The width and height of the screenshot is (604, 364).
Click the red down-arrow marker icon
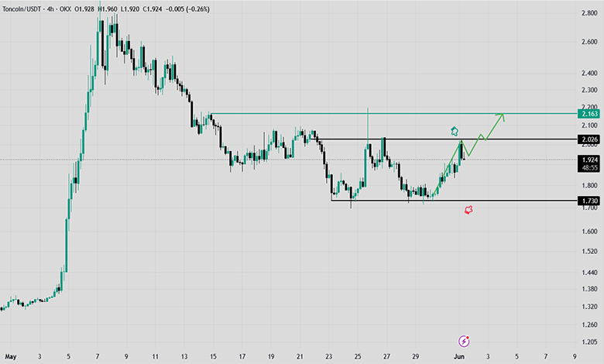468,210
